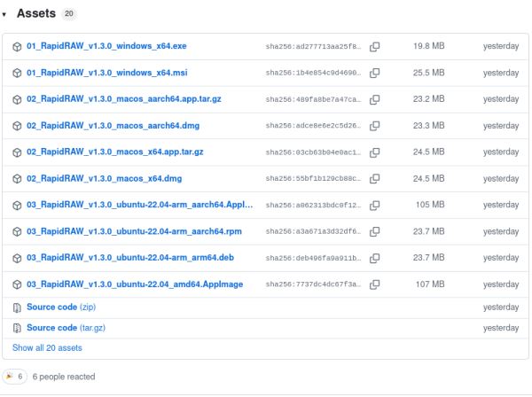Download 01_RapidRAW_v1.3.0_windows_x64.msi
The image size is (532, 397).
(107, 73)
